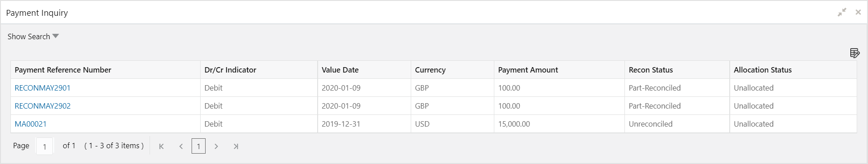Go to the previous page arrow
The image size is (868, 164).
[181, 146]
